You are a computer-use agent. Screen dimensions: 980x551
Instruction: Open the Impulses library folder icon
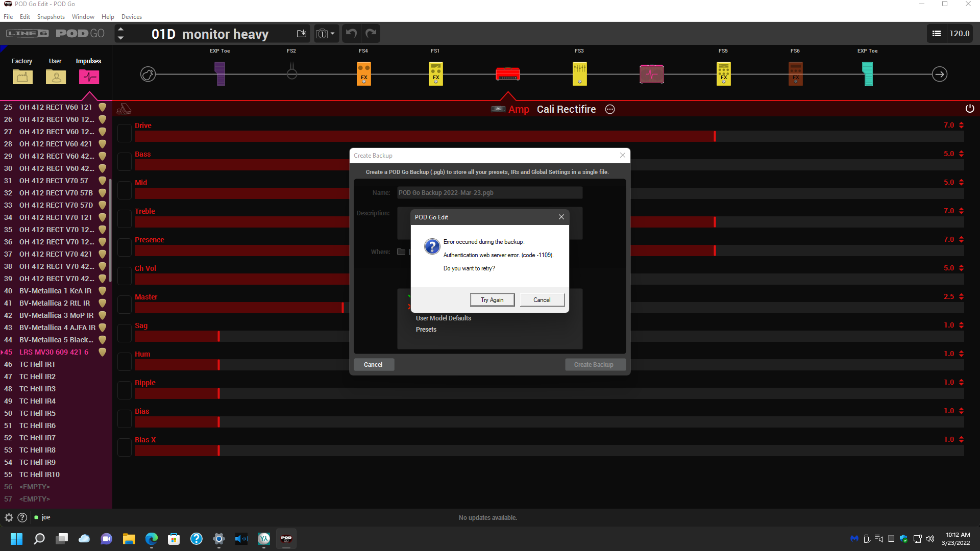[x=89, y=77]
